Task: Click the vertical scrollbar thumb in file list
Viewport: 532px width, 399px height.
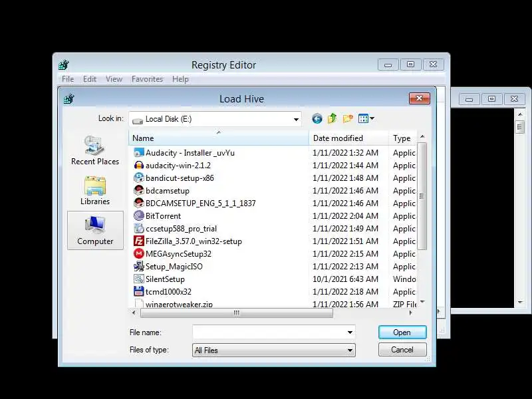Action: point(422,196)
